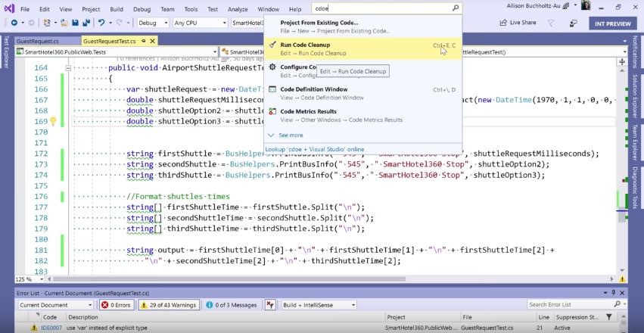The image size is (644, 333).
Task: Click the Save All icon
Action: point(86,23)
